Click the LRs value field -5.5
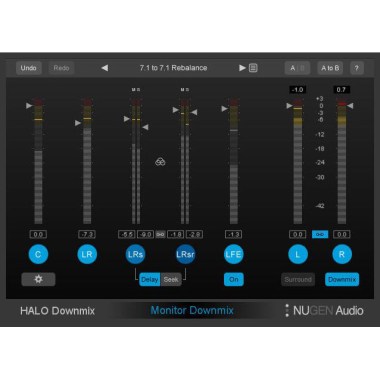Viewport: 380px width, 380px height. pyautogui.click(x=127, y=234)
